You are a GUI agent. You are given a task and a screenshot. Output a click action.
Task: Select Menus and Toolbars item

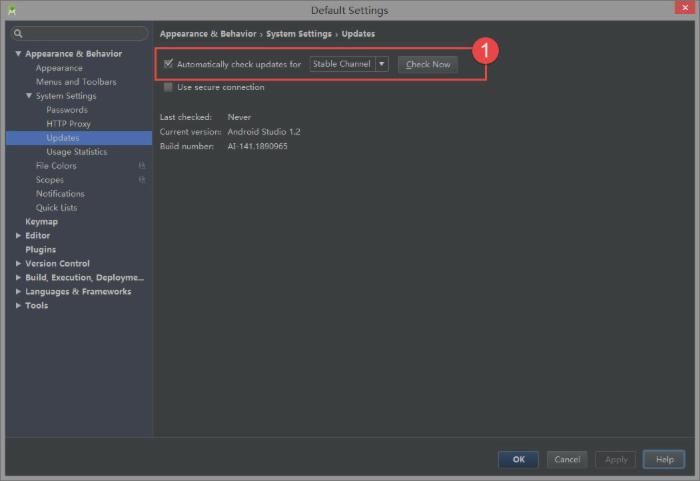click(76, 82)
